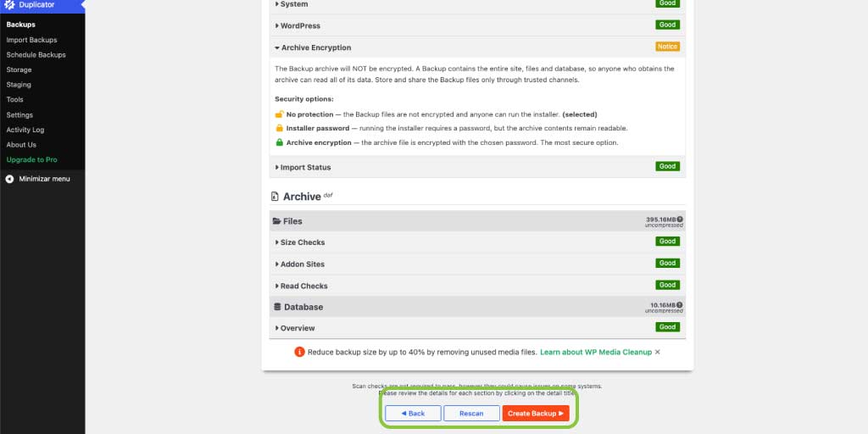Click the 'Installer password' option text
868x434 pixels.
(318, 129)
